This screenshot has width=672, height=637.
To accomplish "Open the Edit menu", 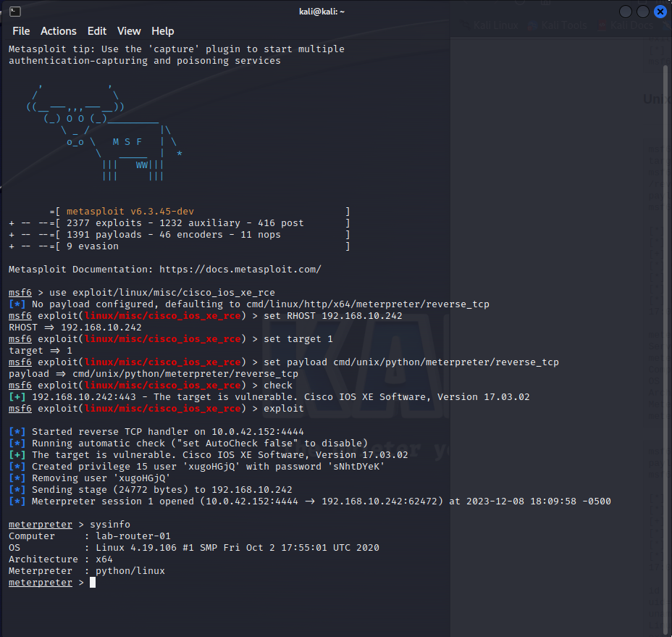I will (x=97, y=31).
